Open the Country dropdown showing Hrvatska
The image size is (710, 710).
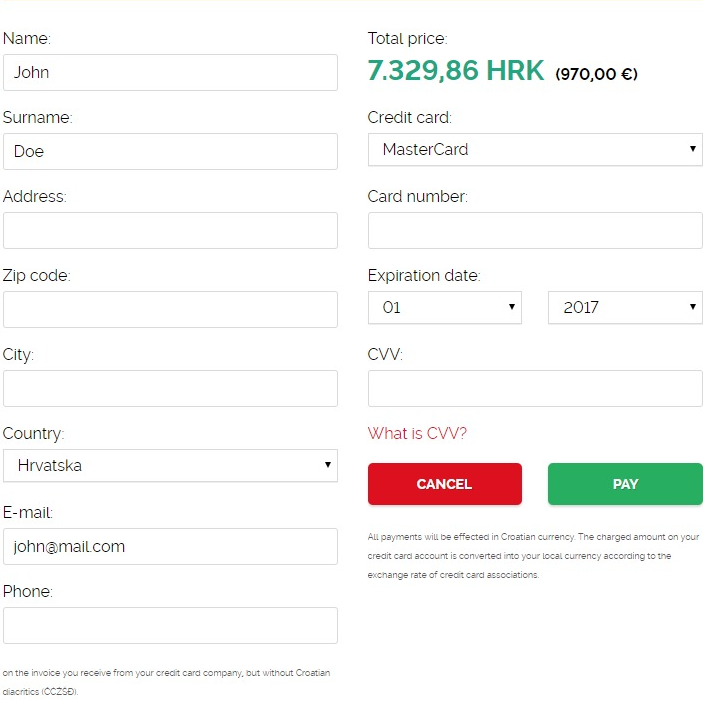[170, 466]
